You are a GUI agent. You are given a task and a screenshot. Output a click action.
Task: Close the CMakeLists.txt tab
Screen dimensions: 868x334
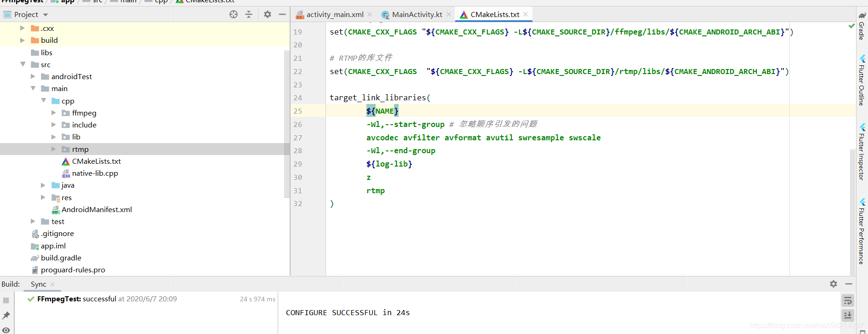point(525,14)
